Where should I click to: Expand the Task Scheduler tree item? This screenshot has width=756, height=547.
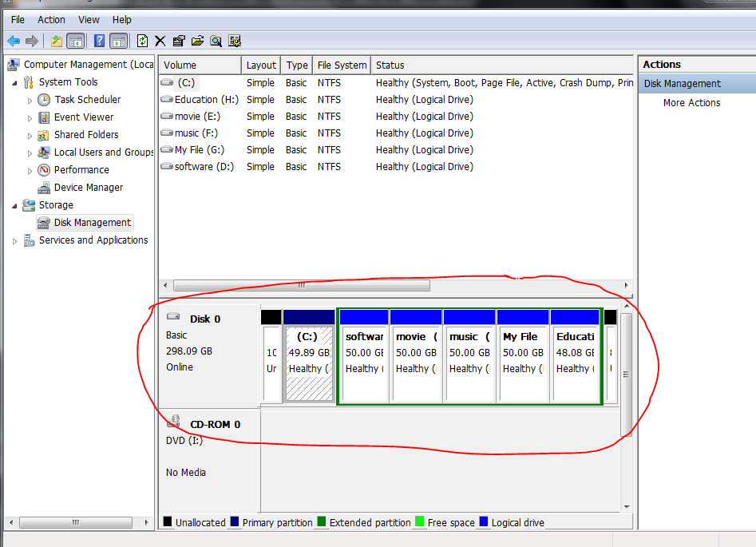pyautogui.click(x=30, y=99)
